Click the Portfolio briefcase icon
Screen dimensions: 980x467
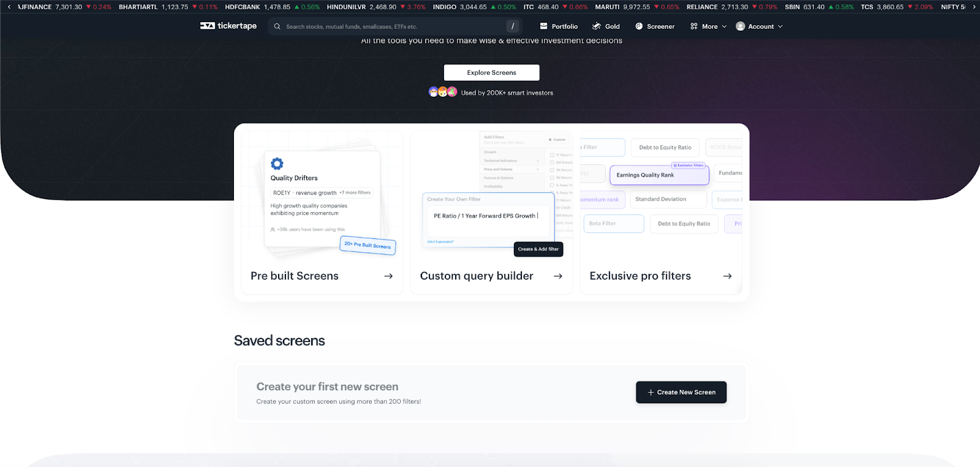[x=543, y=26]
